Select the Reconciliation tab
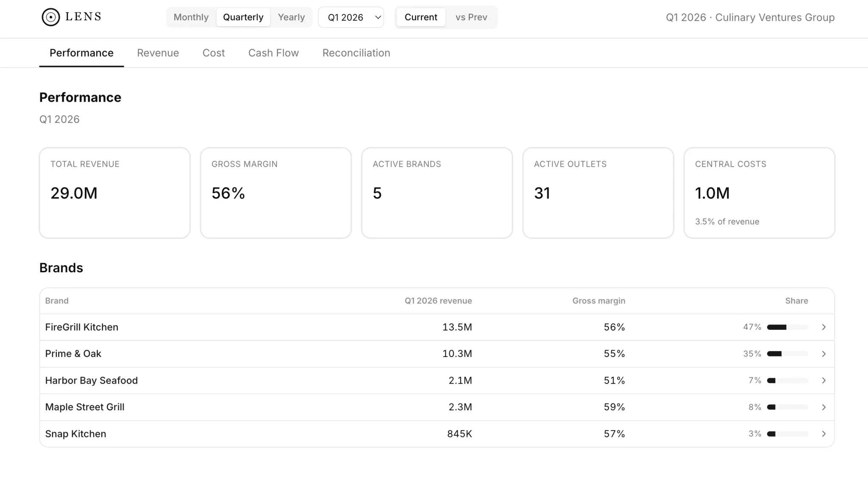The width and height of the screenshot is (868, 484). point(356,53)
